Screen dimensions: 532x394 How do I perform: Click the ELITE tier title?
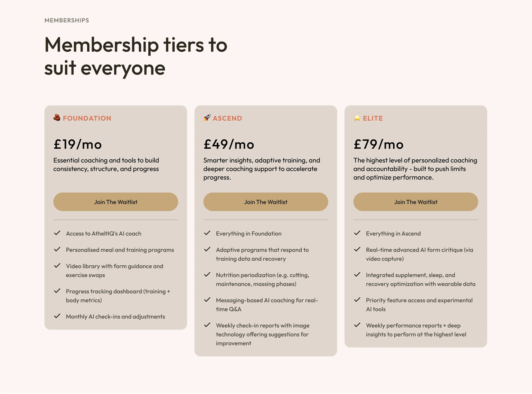click(x=373, y=118)
